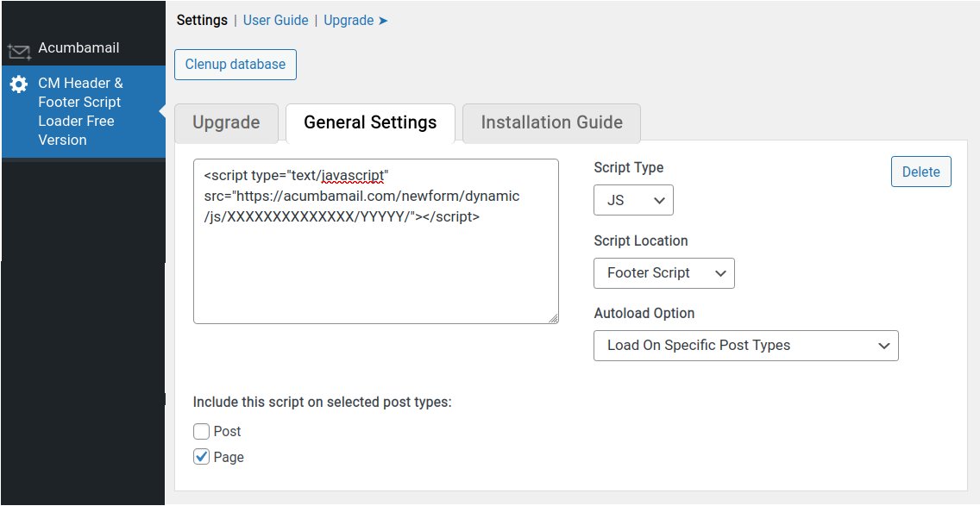Click the Settings link at top
This screenshot has height=506, width=980.
pos(202,20)
